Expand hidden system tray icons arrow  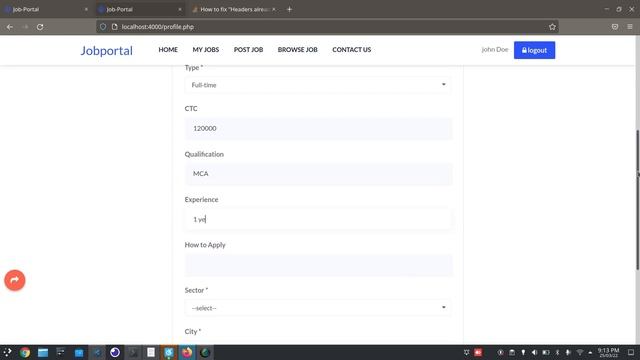(590, 352)
